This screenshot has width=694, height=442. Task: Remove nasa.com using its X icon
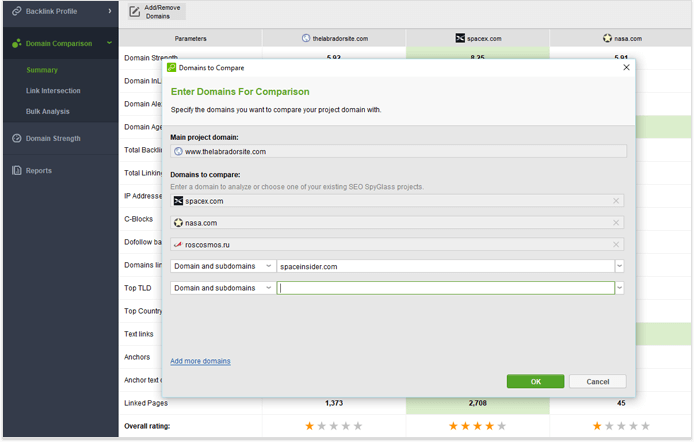tap(616, 223)
